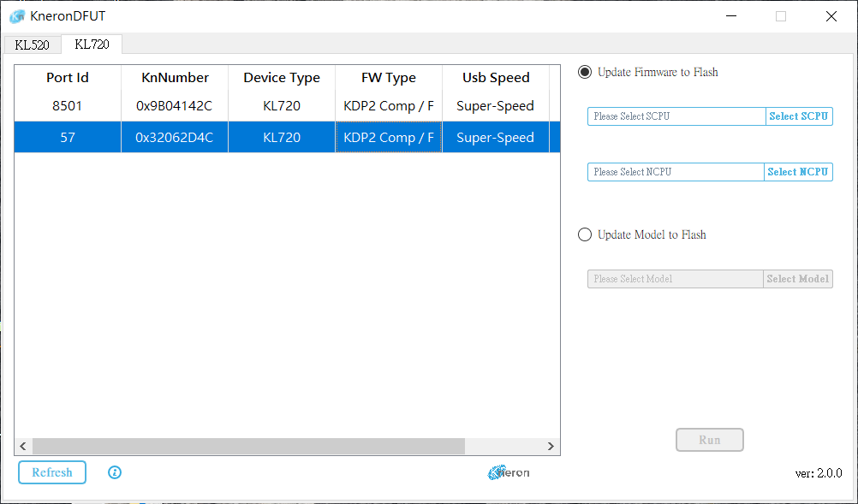This screenshot has width=858, height=504.
Task: Minimize the KneronDFUT window
Action: 731,16
